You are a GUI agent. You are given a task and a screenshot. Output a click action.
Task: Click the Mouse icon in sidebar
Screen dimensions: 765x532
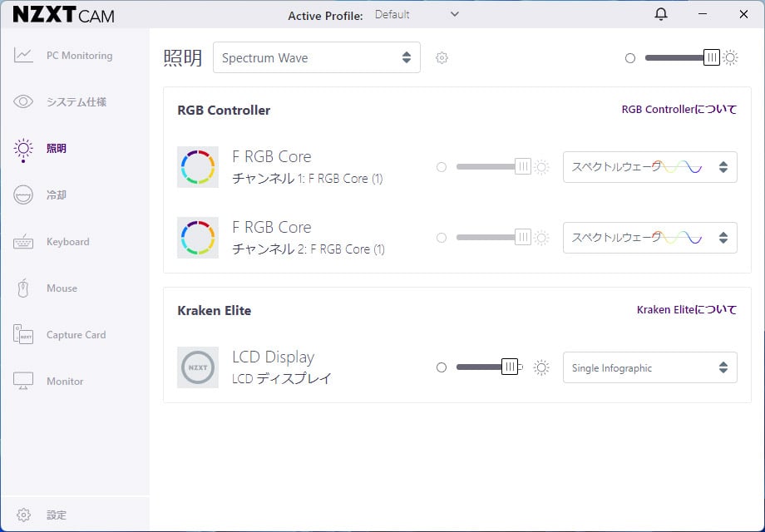pos(23,288)
